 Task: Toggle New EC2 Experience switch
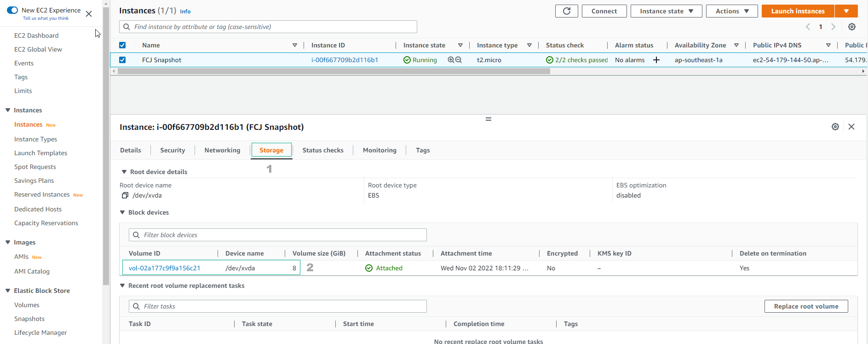point(12,10)
